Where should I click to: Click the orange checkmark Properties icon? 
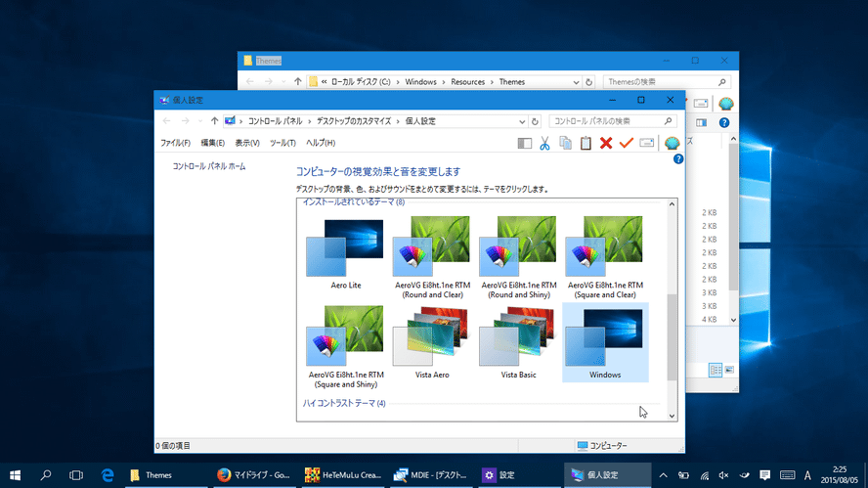pos(627,144)
